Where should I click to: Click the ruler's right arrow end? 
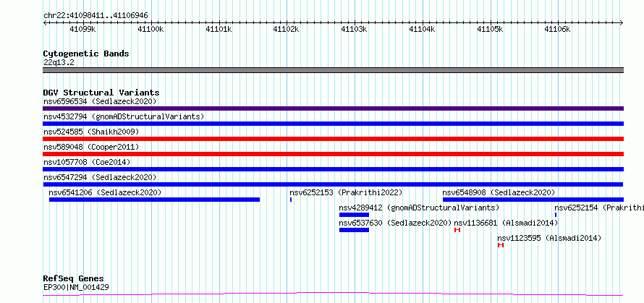[x=622, y=22]
